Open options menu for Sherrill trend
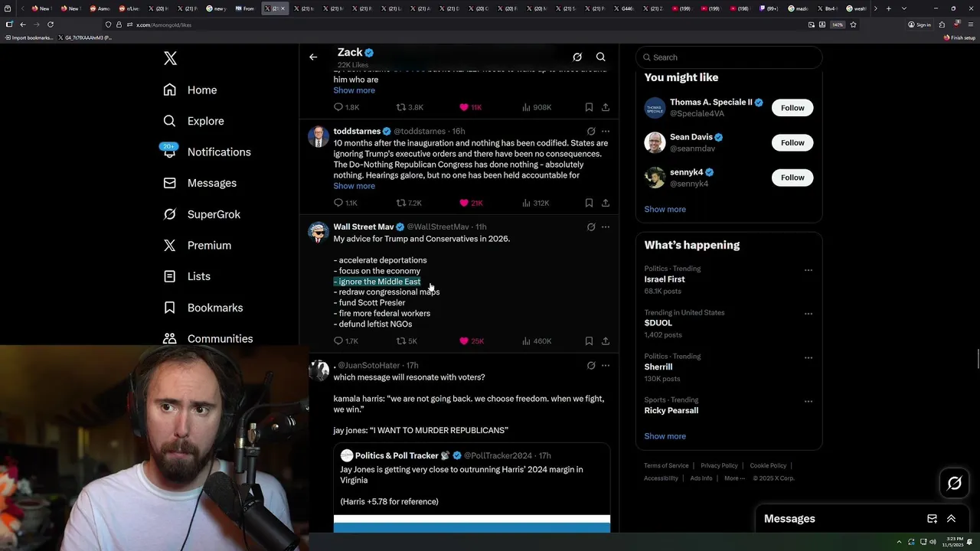The image size is (980, 551). [x=808, y=357]
